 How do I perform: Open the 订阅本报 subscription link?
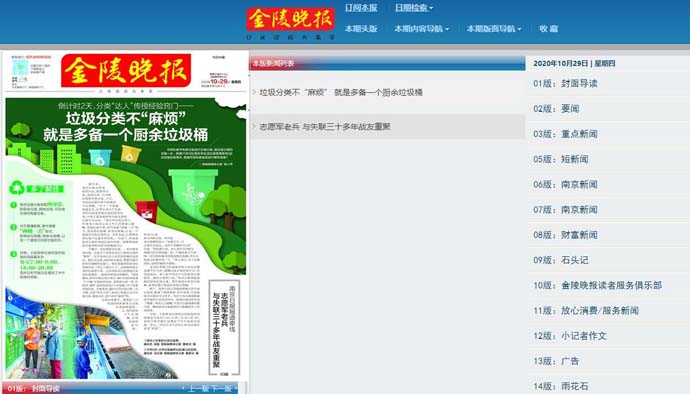(361, 8)
